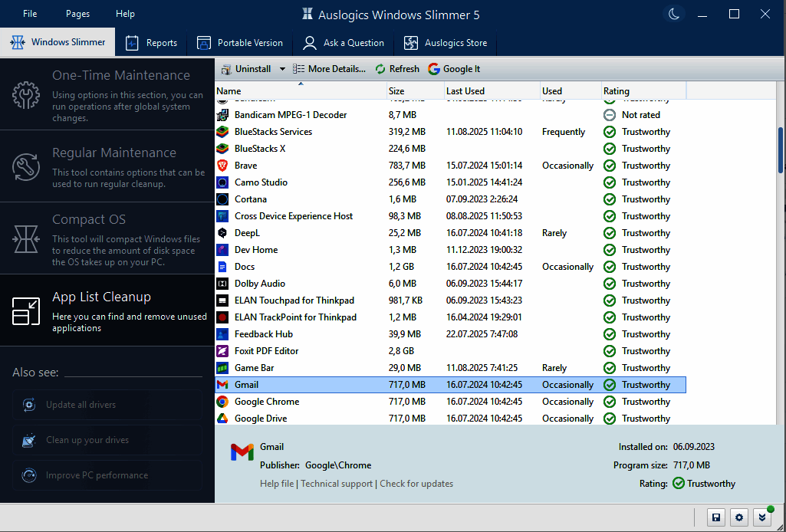Open the Pages menu
This screenshot has height=532, width=786.
click(x=77, y=14)
